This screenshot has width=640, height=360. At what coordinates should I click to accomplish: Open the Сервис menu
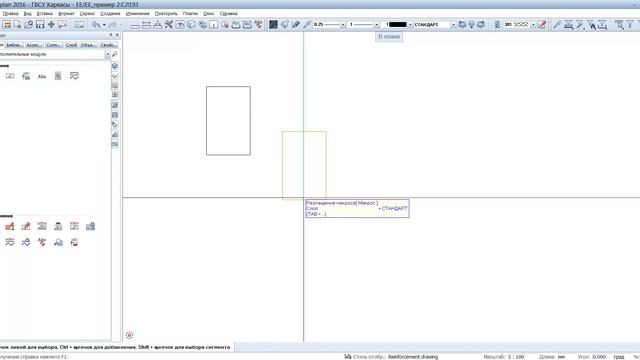(x=87, y=13)
